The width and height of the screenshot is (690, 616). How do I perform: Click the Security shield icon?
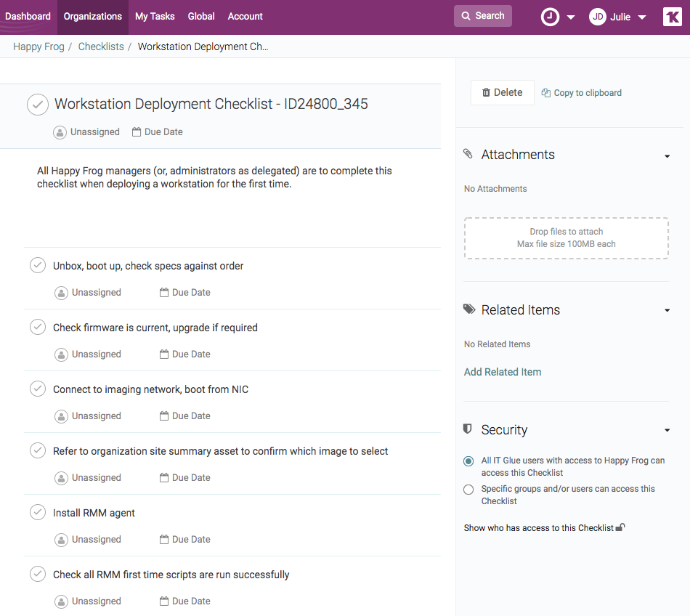468,429
